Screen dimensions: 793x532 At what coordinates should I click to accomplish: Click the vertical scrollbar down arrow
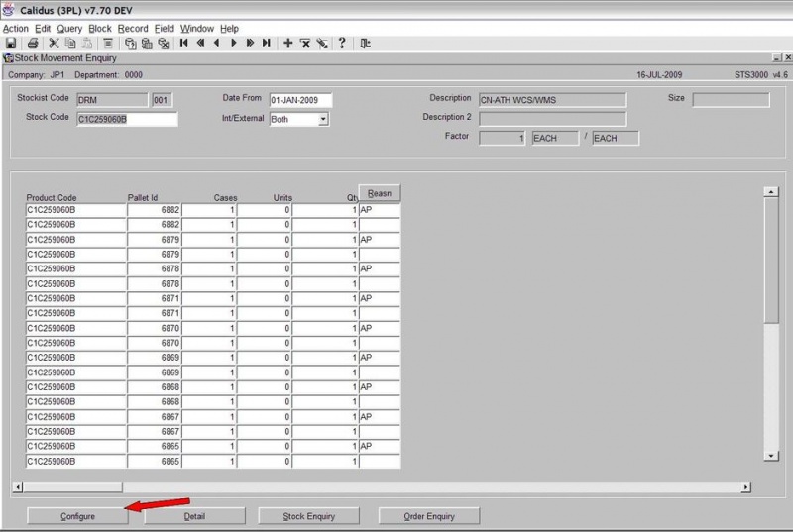771,456
